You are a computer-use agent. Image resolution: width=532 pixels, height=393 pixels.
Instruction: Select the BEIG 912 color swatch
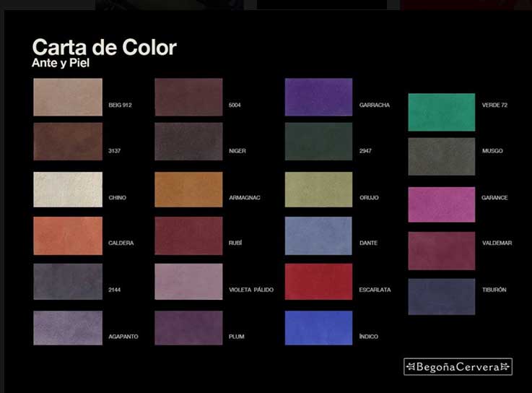click(x=68, y=97)
